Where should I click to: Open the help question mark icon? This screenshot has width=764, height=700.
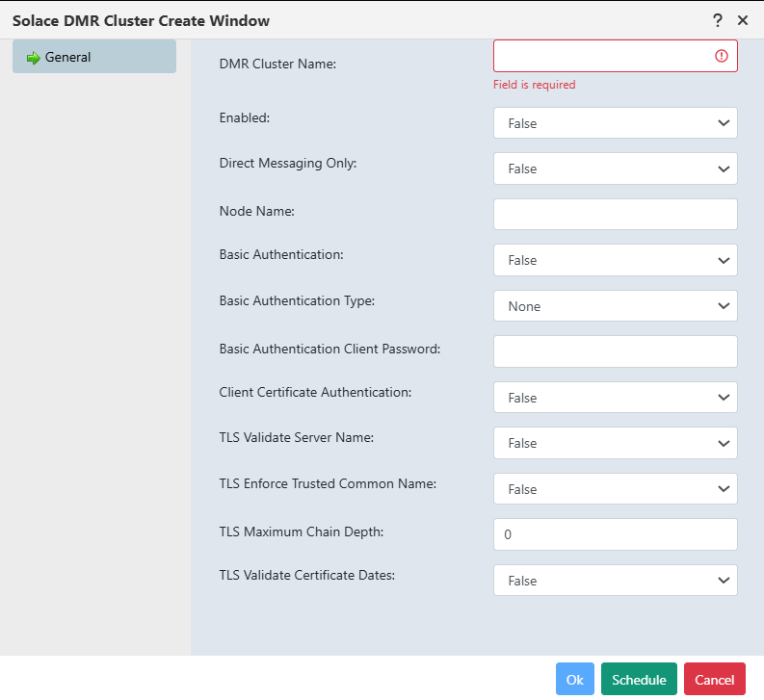pyautogui.click(x=717, y=20)
